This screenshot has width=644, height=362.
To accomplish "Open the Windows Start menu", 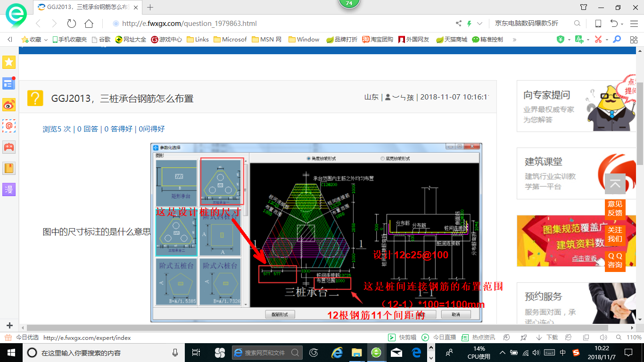I will pyautogui.click(x=10, y=352).
